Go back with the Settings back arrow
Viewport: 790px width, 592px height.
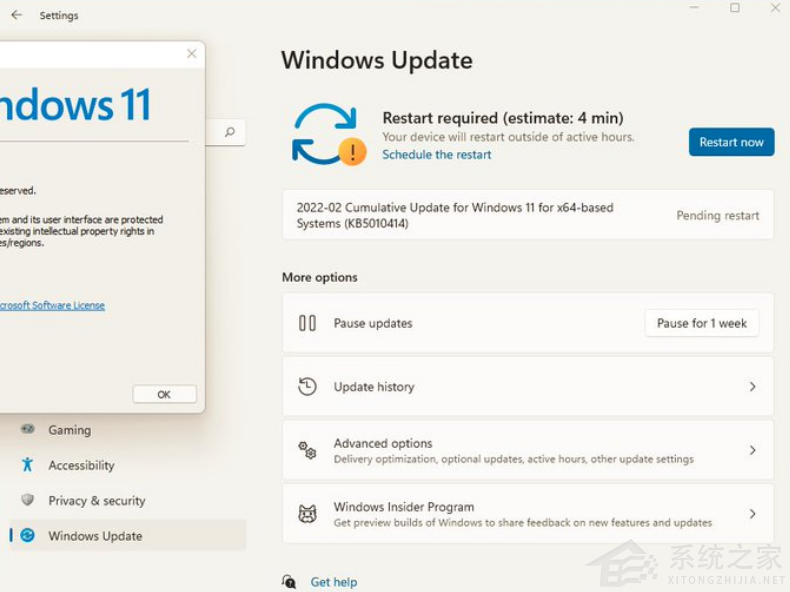pos(17,15)
